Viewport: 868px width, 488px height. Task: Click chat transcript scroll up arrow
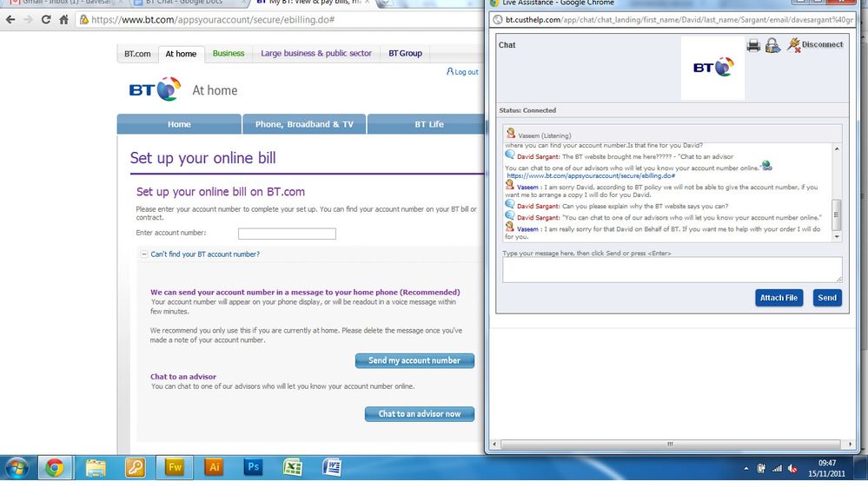[x=837, y=148]
